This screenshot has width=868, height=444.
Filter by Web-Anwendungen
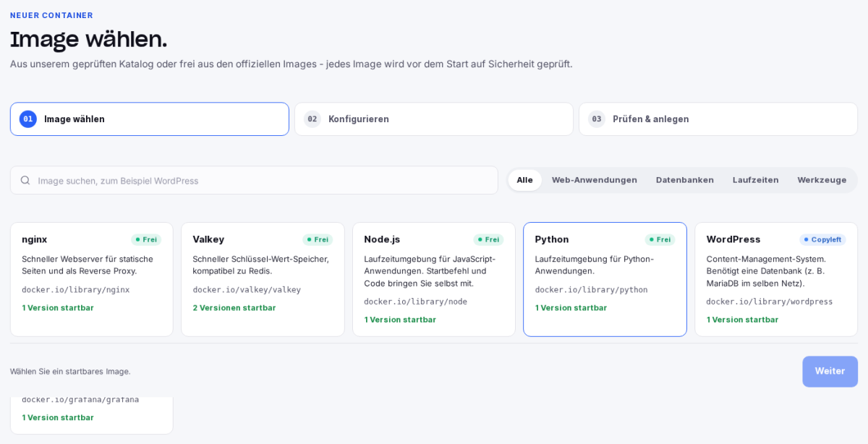tap(595, 180)
